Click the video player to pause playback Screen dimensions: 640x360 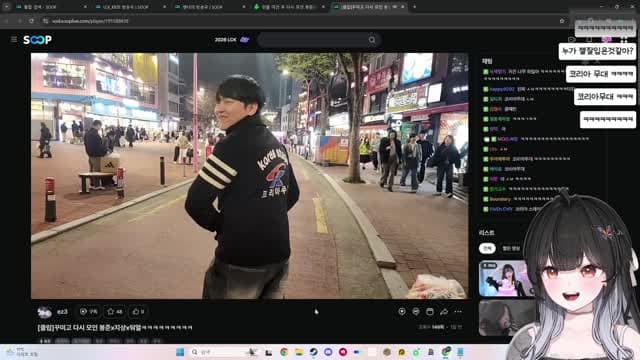[250, 176]
